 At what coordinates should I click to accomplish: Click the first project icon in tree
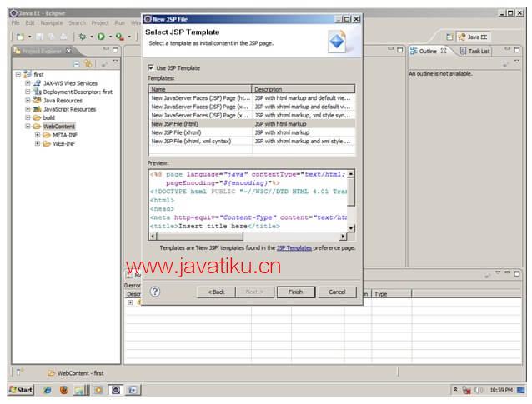point(28,74)
